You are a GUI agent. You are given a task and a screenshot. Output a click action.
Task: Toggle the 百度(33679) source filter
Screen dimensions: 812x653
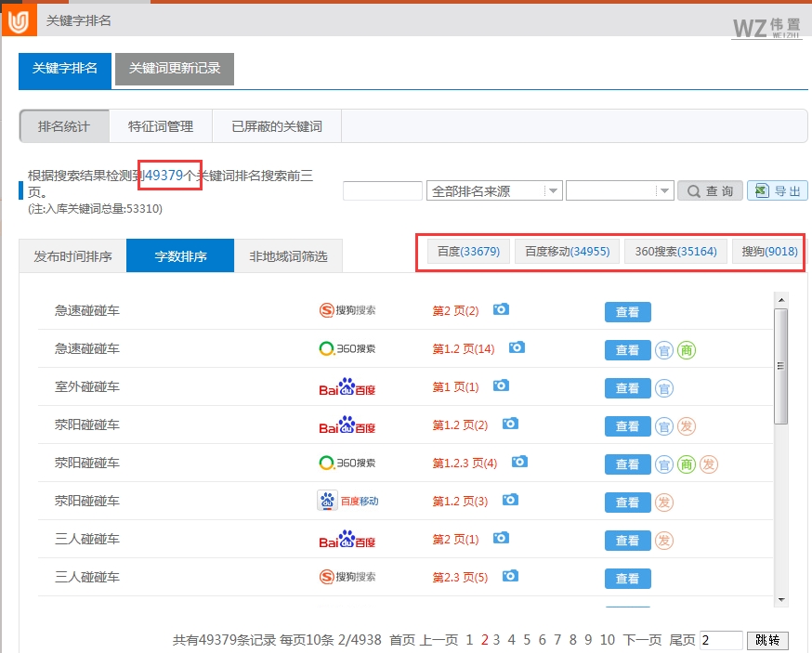[467, 251]
